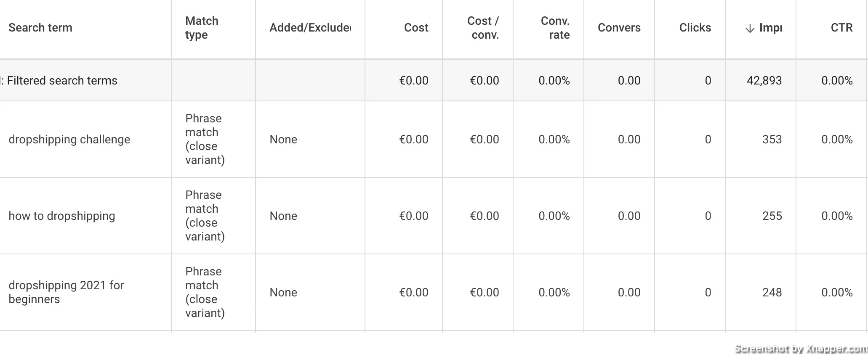Select the 'how to dropshipping' search term
The height and width of the screenshot is (354, 868).
point(62,216)
